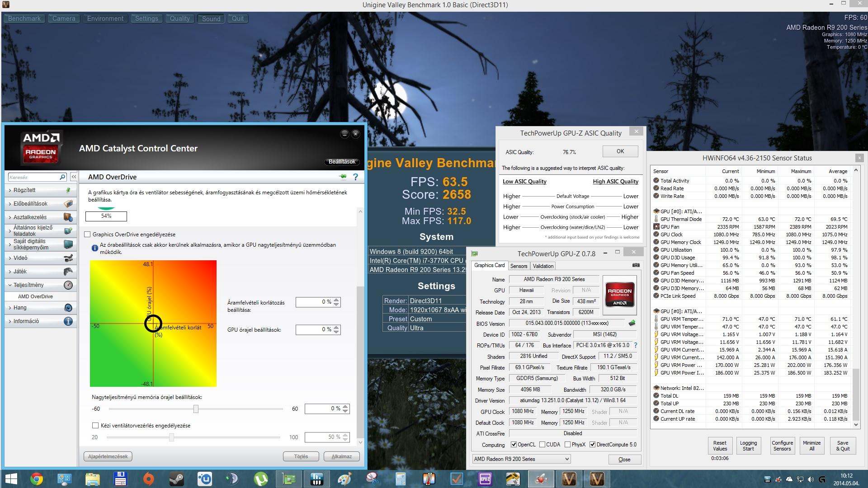Toggle OpenCL checkbox in GPU-Z
Screen dimensions: 868x488
[x=514, y=445]
